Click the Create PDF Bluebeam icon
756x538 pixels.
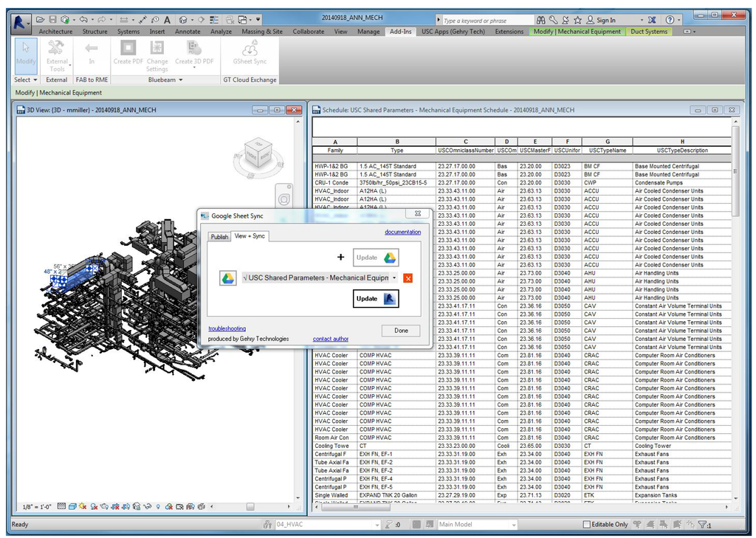pyautogui.click(x=128, y=49)
